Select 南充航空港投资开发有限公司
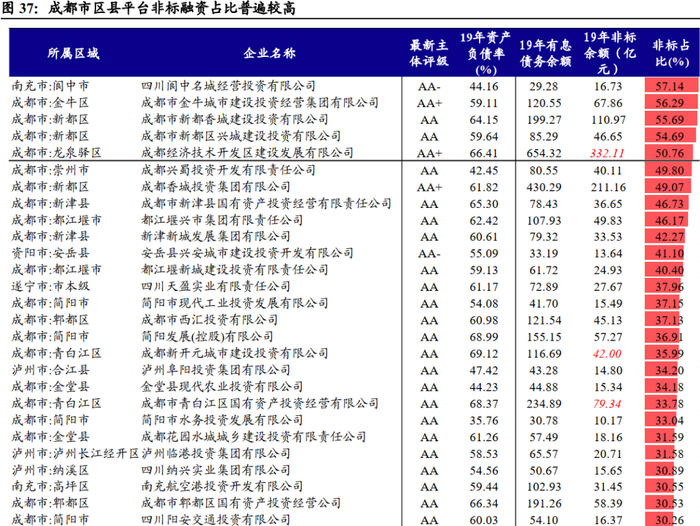Image resolution: width=700 pixels, height=526 pixels. (x=222, y=486)
